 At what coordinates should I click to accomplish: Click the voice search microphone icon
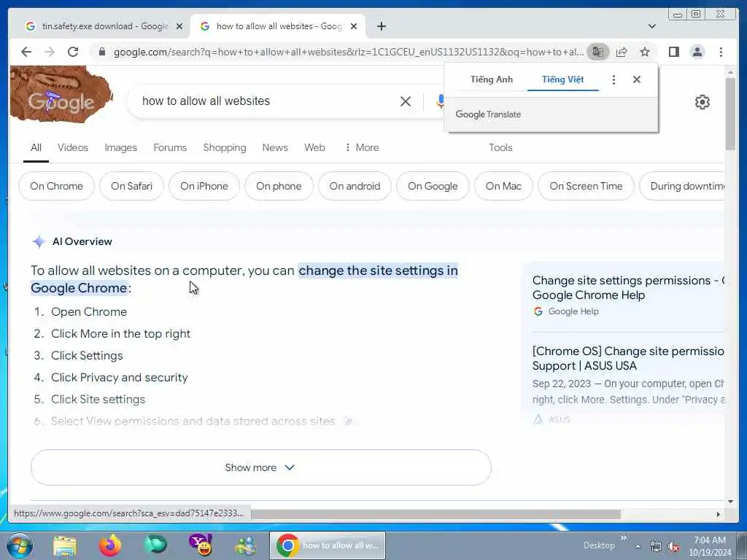click(440, 101)
